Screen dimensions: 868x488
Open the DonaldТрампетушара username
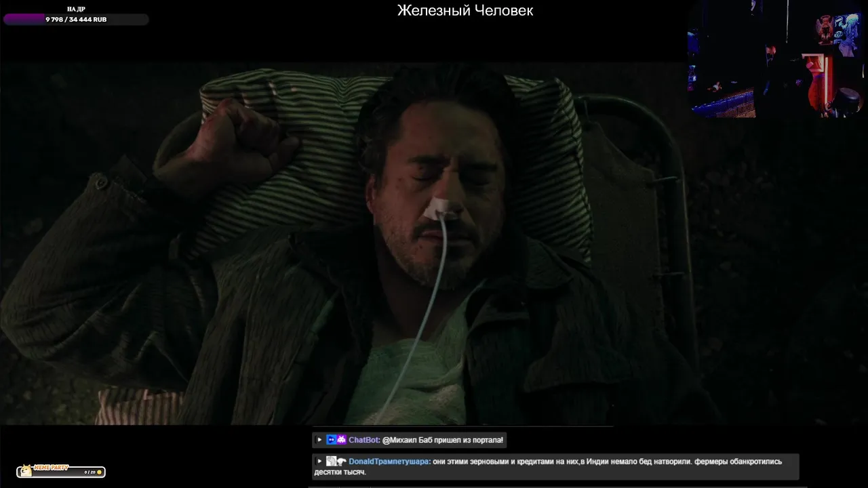click(389, 462)
